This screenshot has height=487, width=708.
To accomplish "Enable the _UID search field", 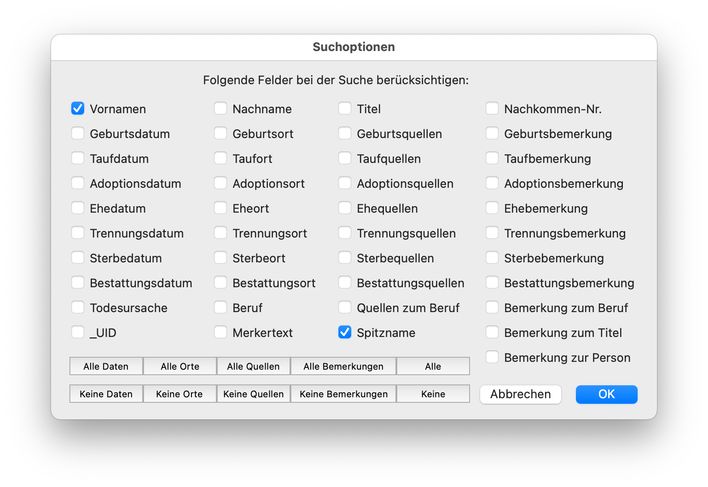I will coord(78,333).
